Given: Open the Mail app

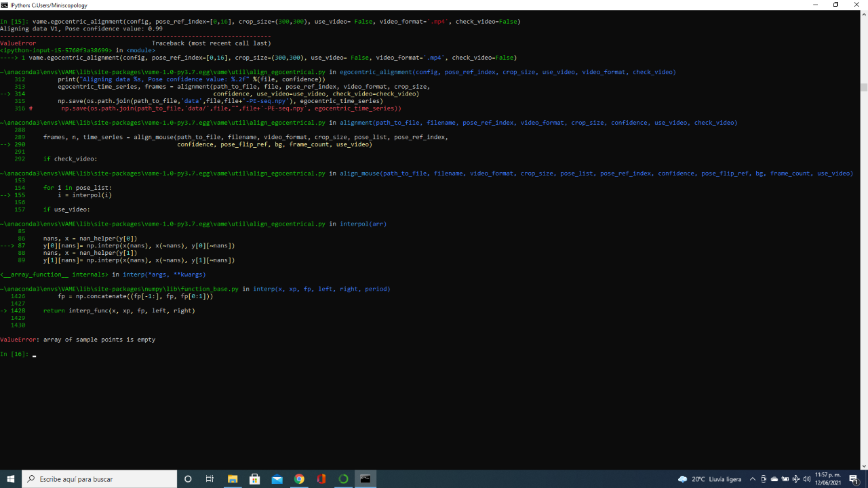Looking at the screenshot, I should 277,479.
